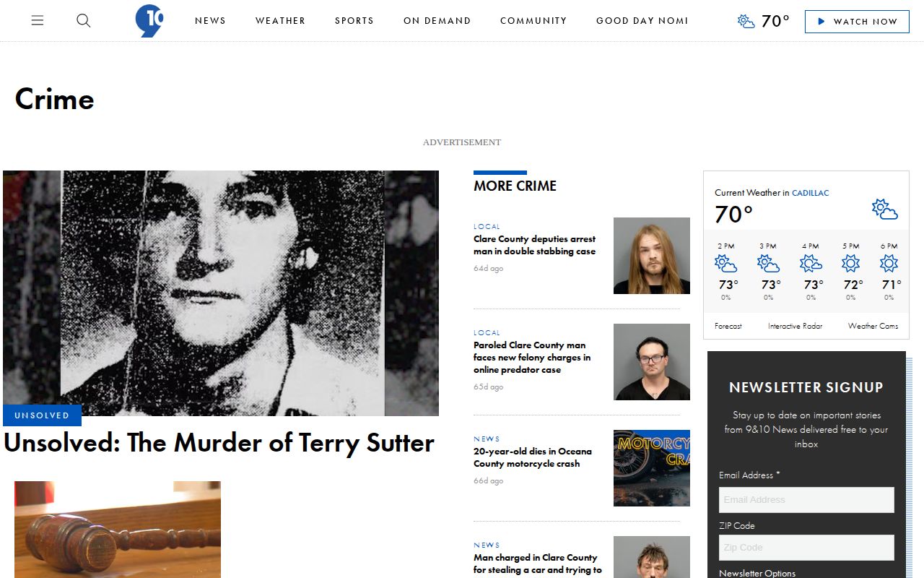The image size is (924, 578).
Task: Open the Interactive Radar link
Action: pos(795,326)
